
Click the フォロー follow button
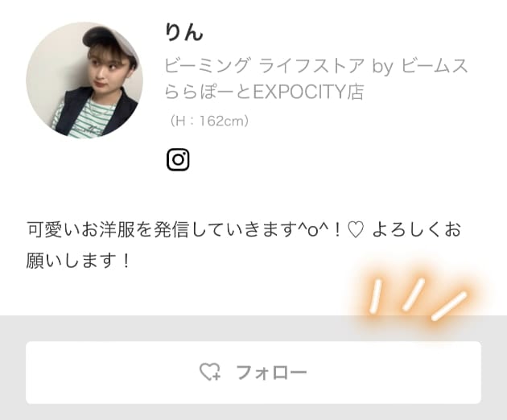point(253,373)
